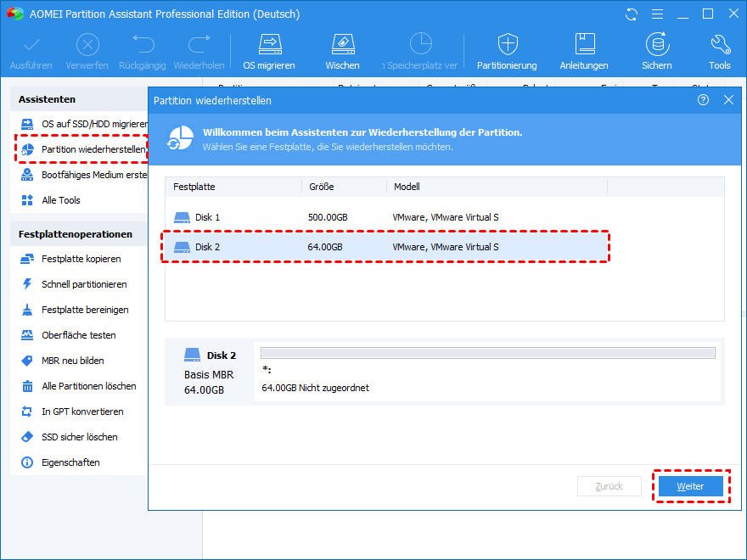
Task: Click the Rückgängig undo arrow icon
Action: tap(143, 44)
